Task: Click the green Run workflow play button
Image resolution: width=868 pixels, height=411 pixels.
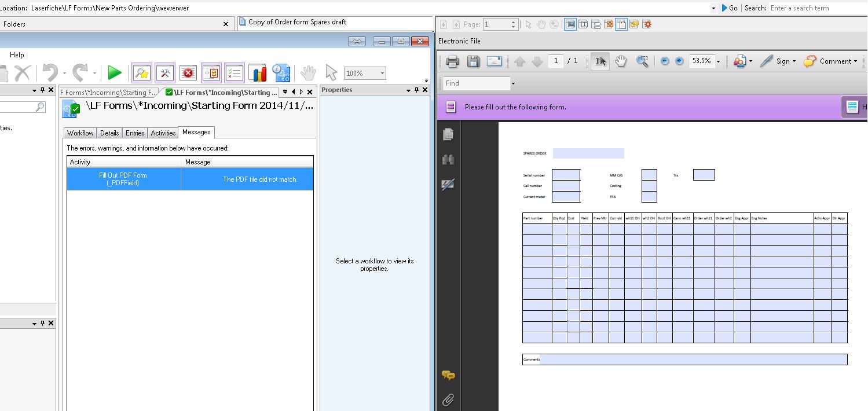Action: pyautogui.click(x=115, y=73)
